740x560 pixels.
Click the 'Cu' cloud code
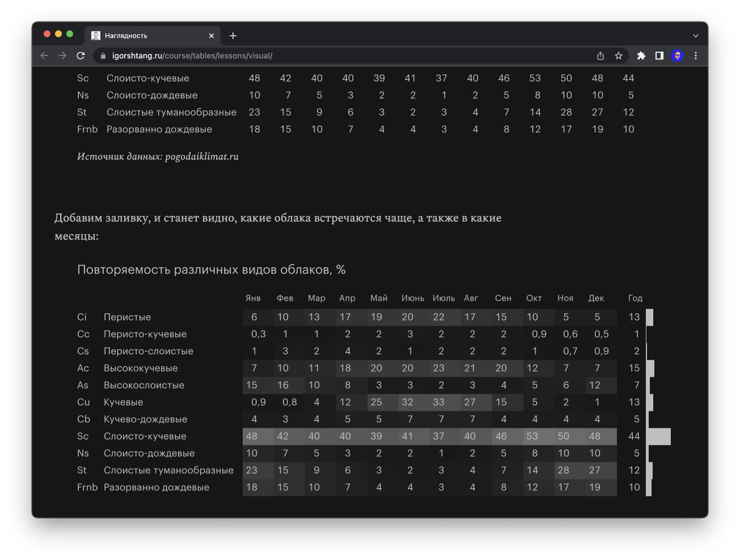[x=83, y=402]
